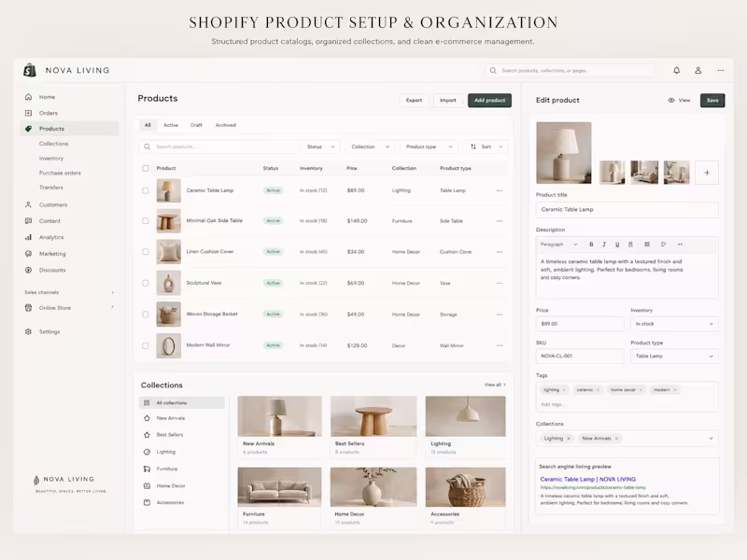Open the Online Store icon
The width and height of the screenshot is (747, 560).
29,308
